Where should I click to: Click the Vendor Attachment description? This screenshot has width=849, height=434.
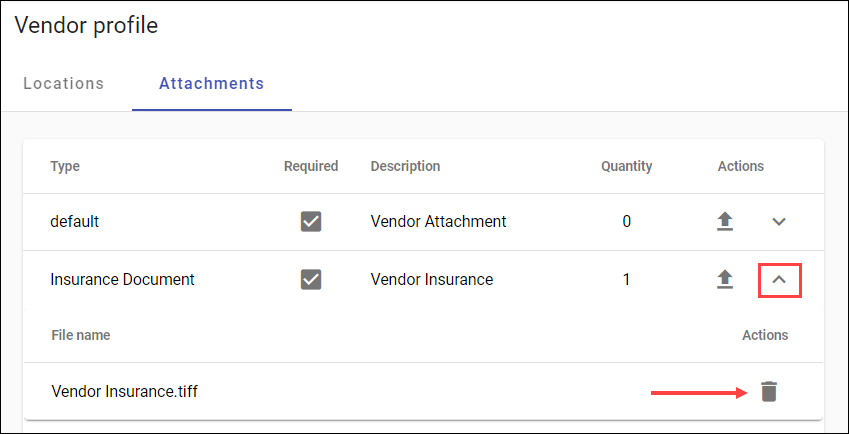[x=439, y=221]
